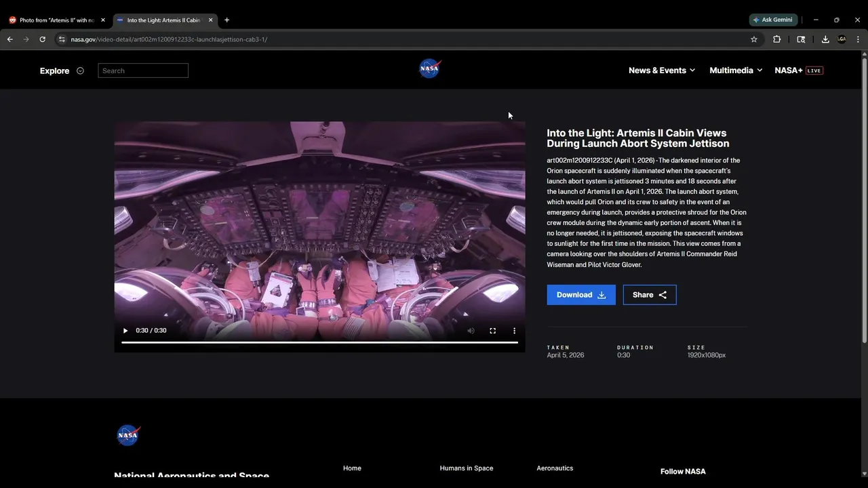This screenshot has height=488, width=868.
Task: Close the Photo from Artemis II tab
Action: pos(103,20)
